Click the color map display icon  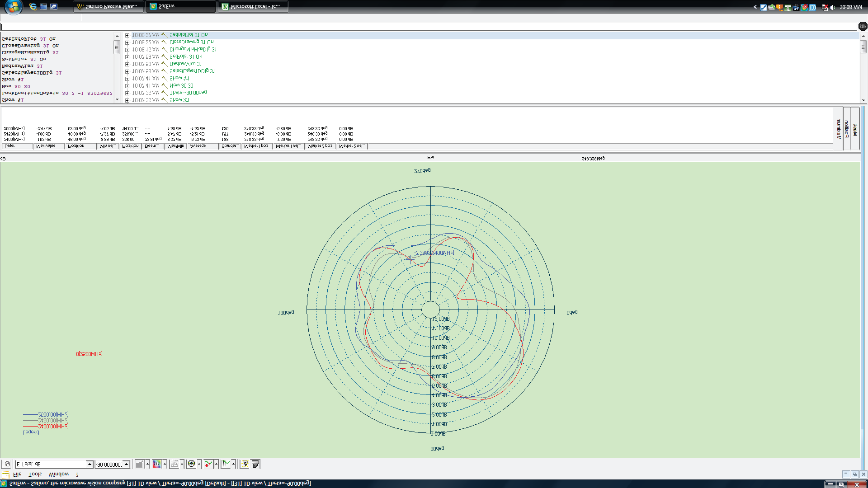tap(157, 464)
